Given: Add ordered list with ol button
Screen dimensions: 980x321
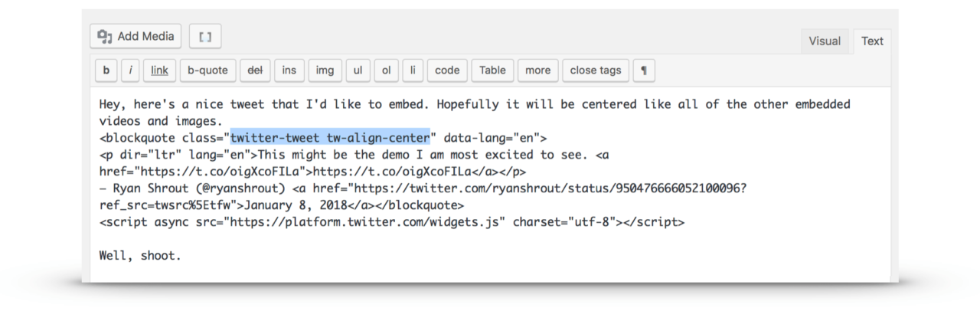Looking at the screenshot, I should [386, 70].
